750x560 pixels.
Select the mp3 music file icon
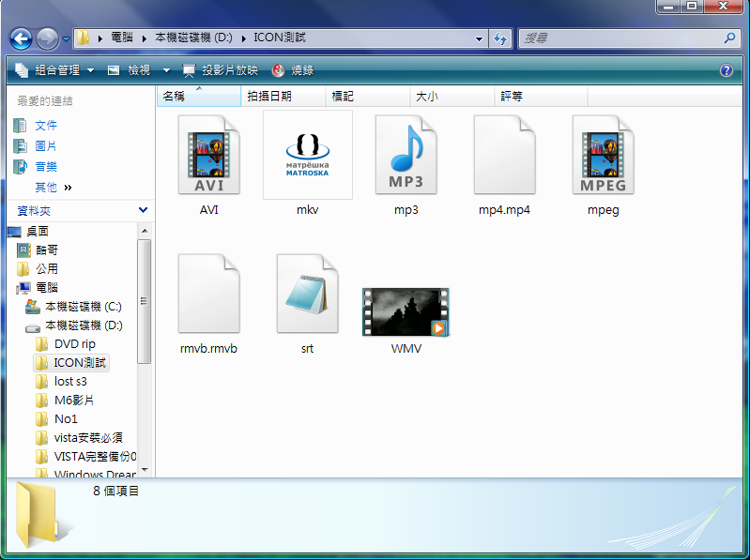coord(406,156)
